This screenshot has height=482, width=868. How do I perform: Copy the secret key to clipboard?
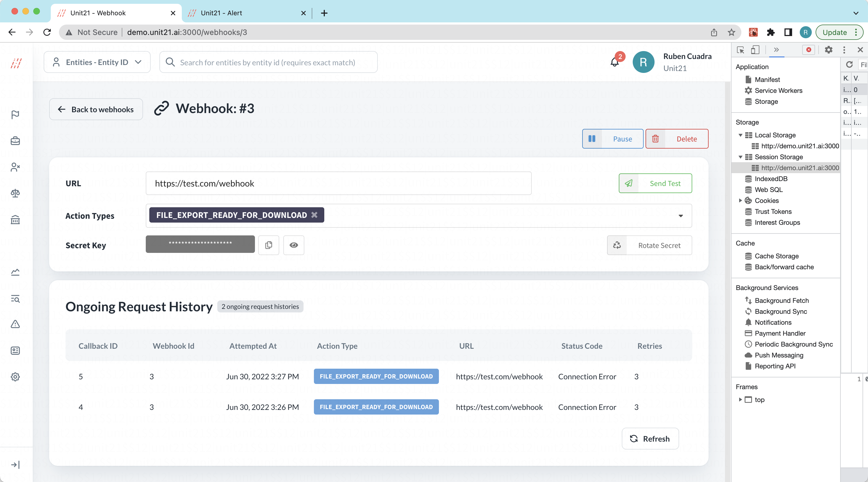pos(269,245)
